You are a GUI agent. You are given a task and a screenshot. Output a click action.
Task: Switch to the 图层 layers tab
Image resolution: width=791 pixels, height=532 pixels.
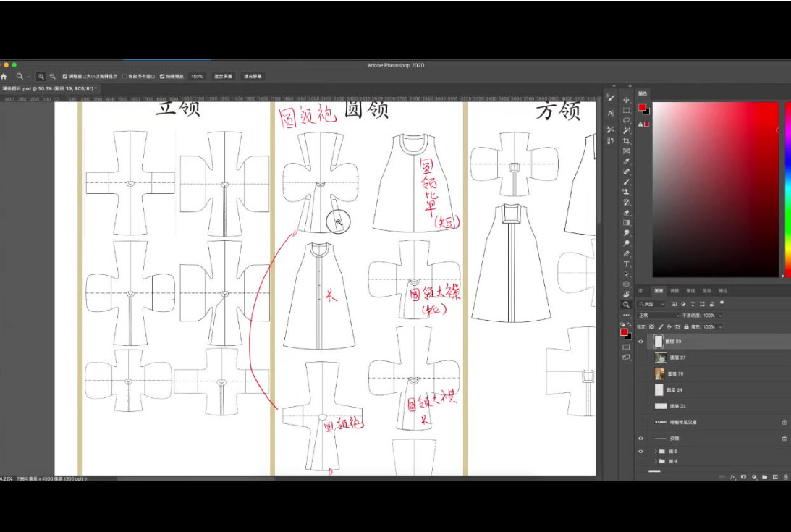tap(659, 291)
